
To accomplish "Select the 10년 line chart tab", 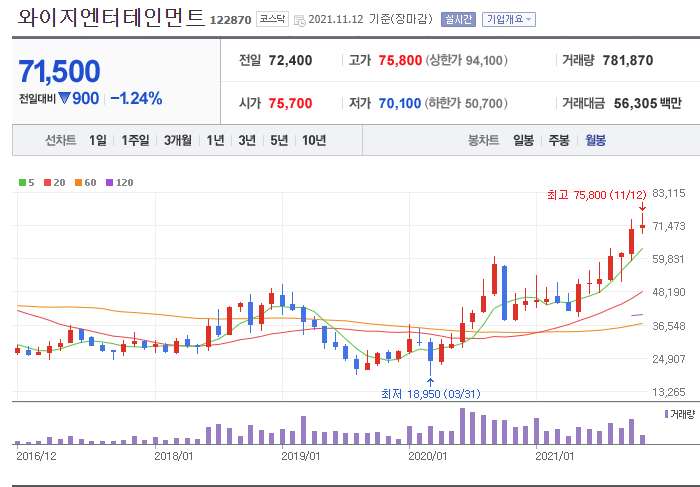I will pyautogui.click(x=314, y=140).
